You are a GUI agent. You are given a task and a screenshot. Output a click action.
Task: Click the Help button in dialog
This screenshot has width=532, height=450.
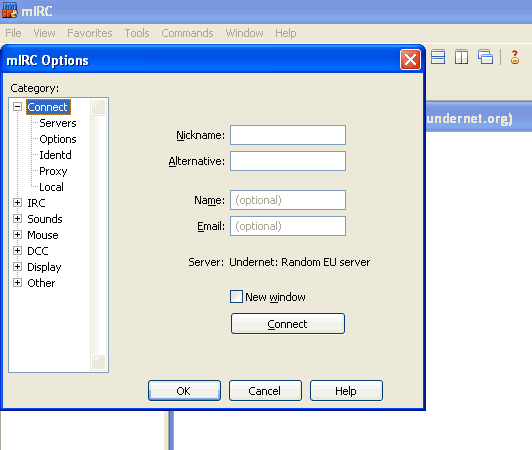coord(346,391)
